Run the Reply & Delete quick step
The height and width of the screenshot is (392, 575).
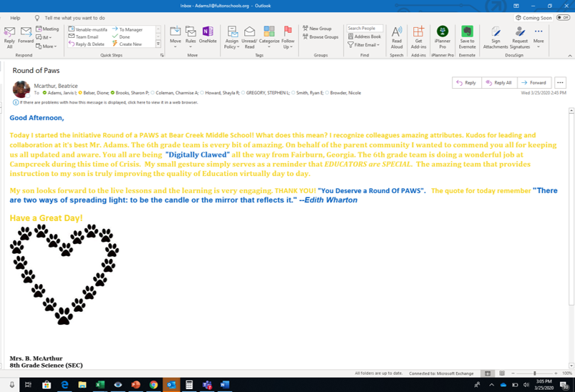87,44
